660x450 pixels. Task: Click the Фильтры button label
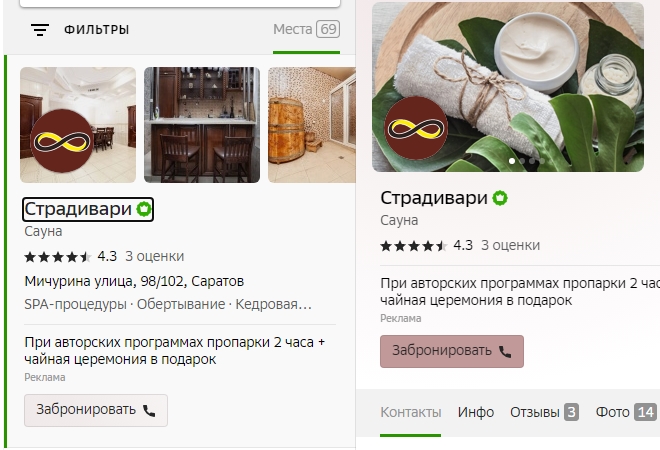(96, 30)
